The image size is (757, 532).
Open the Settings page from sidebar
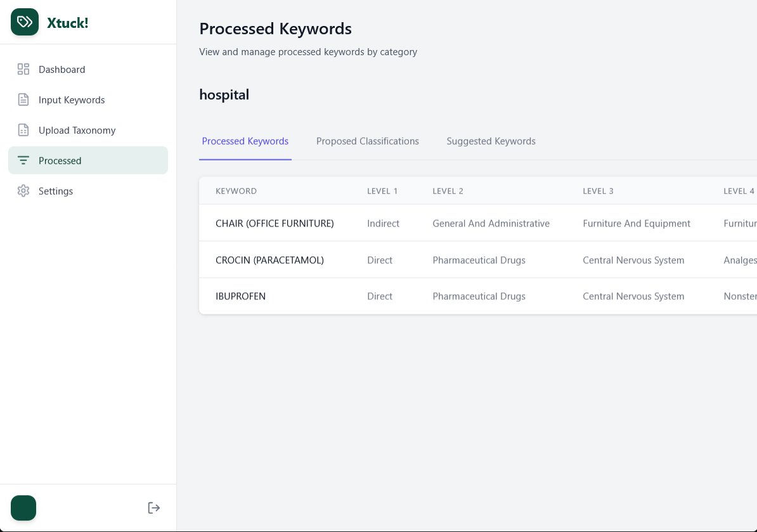(x=56, y=191)
